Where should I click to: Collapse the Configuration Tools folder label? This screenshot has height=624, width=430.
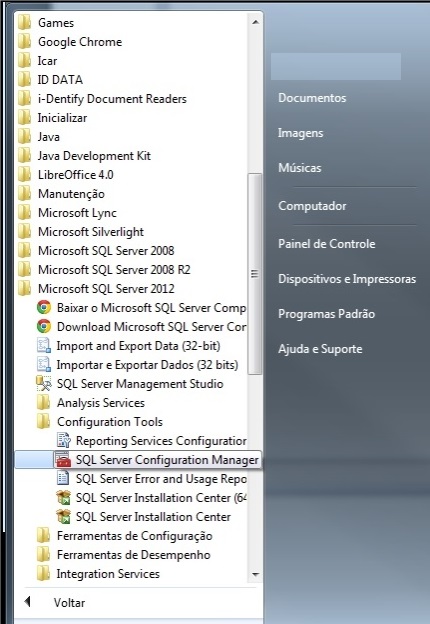110,422
